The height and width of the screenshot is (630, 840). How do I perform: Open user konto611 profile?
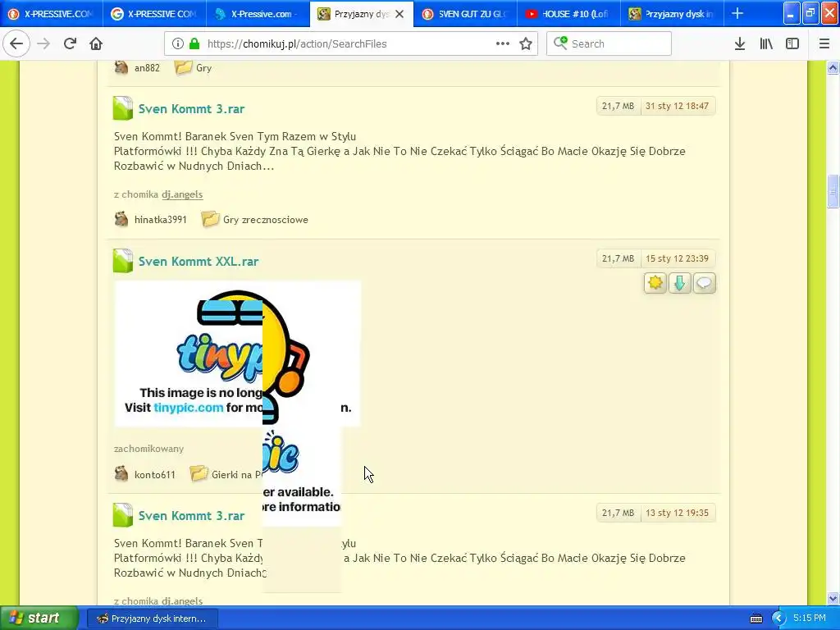tap(154, 474)
